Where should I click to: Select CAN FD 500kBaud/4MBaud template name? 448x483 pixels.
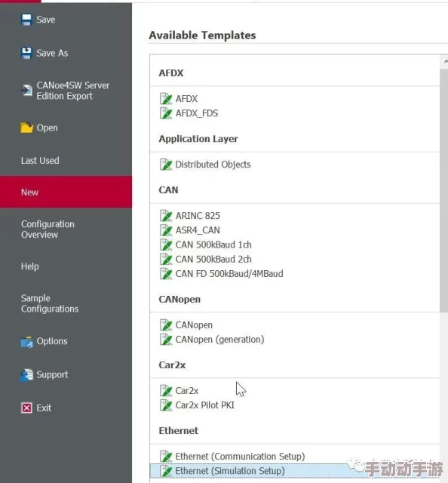click(229, 273)
